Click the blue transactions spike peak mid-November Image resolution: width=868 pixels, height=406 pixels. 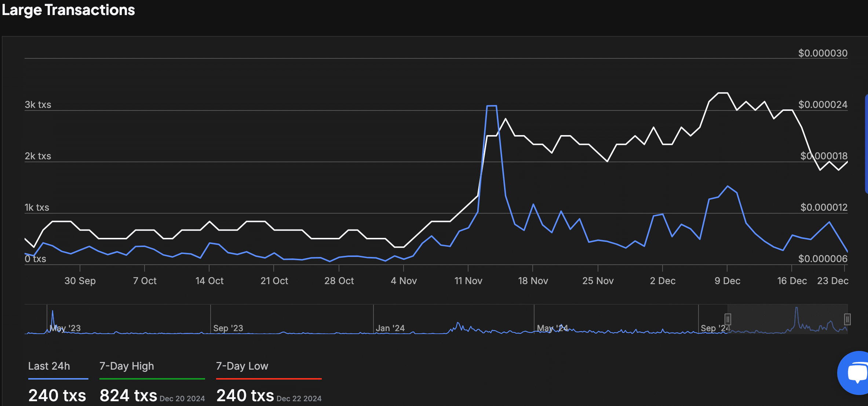(x=492, y=106)
